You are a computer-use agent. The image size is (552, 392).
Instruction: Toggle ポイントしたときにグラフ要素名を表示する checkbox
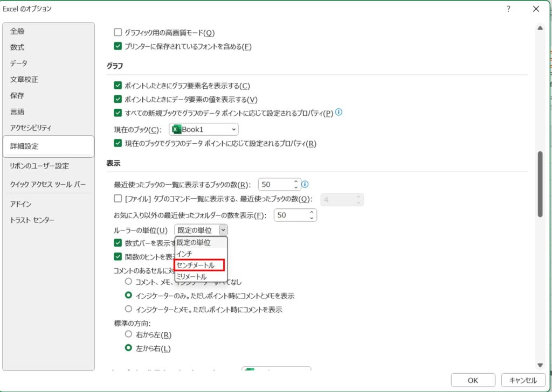tap(118, 86)
